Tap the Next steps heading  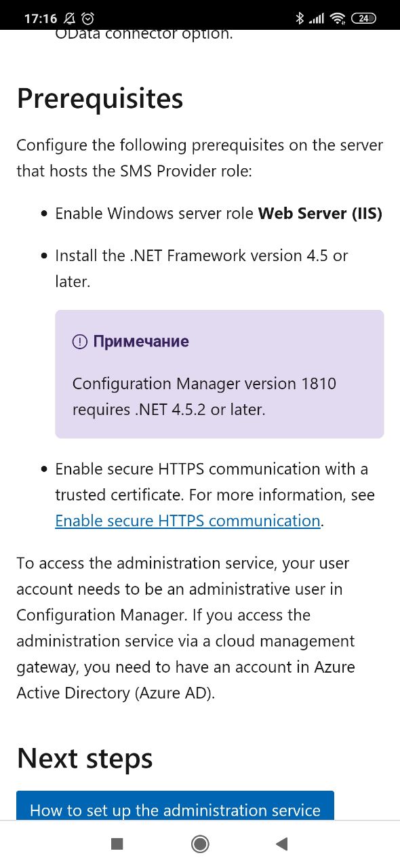[85, 758]
